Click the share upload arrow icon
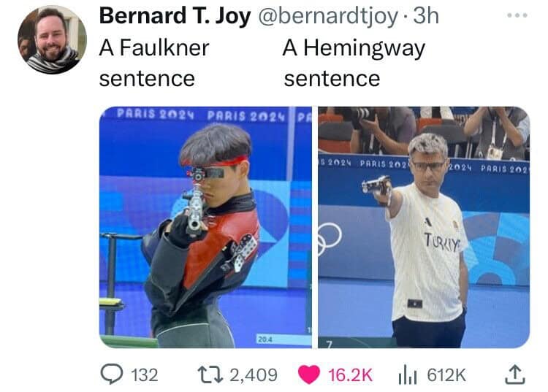 coord(516,374)
